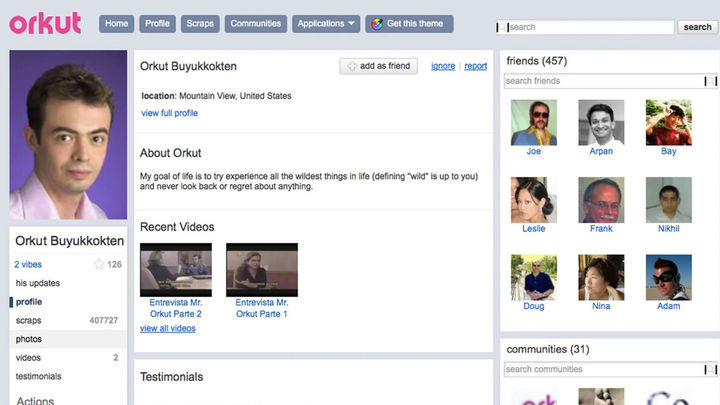Click Adam's profile picture with goggles
The image size is (720, 405).
668,277
